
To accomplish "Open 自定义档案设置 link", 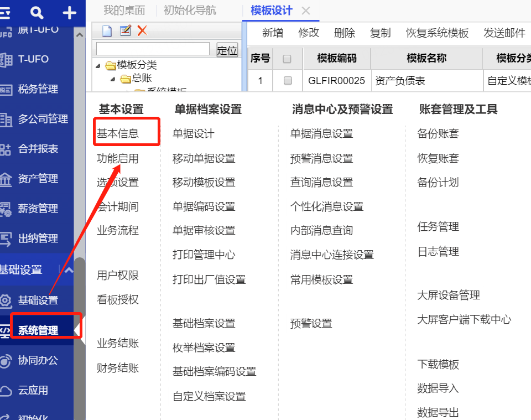I will click(209, 396).
